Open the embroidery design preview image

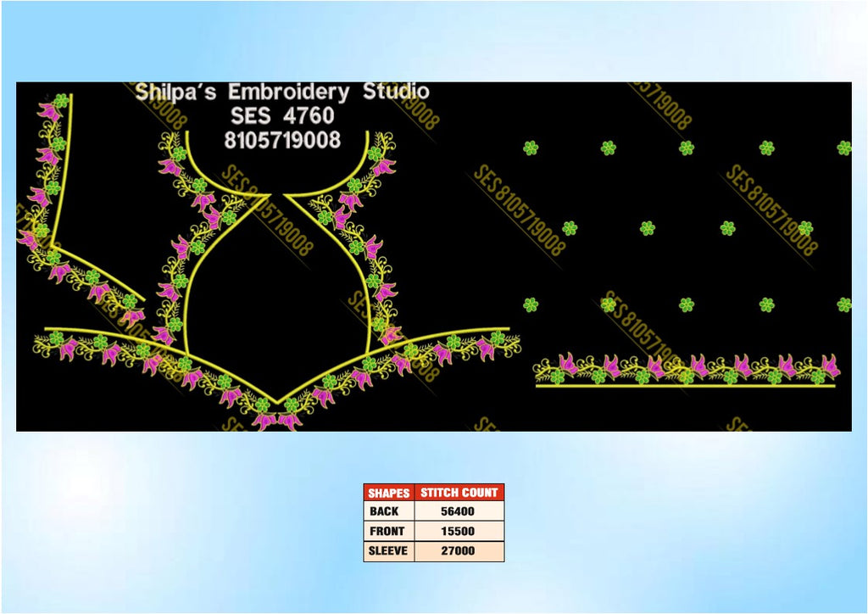(x=434, y=256)
